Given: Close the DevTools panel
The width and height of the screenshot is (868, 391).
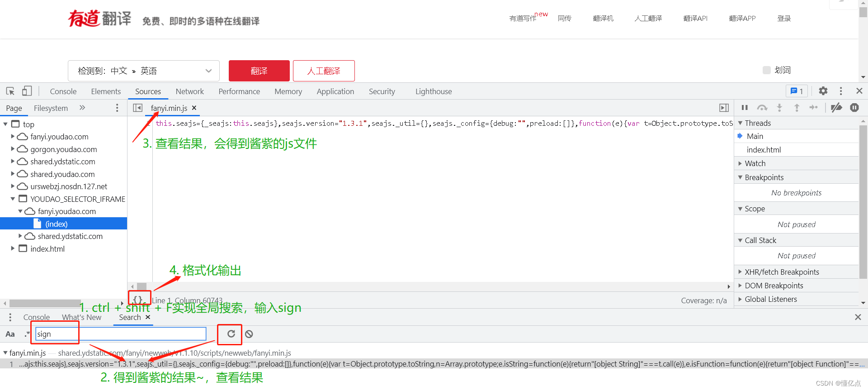Looking at the screenshot, I should (859, 91).
